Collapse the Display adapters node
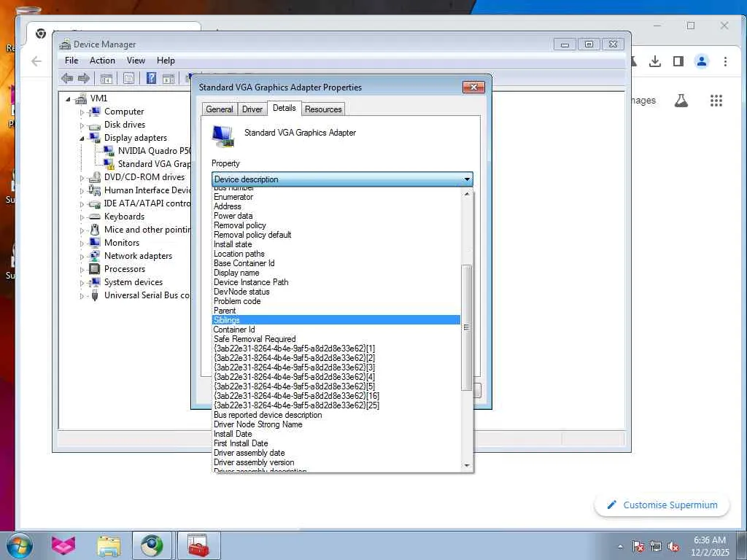Image resolution: width=747 pixels, height=560 pixels. 82,138
